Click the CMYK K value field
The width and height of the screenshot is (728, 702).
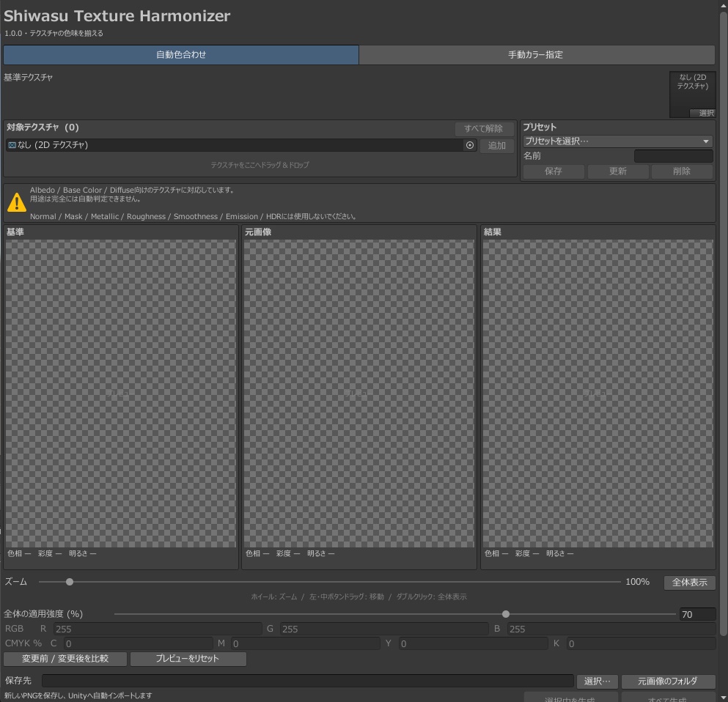coord(641,643)
